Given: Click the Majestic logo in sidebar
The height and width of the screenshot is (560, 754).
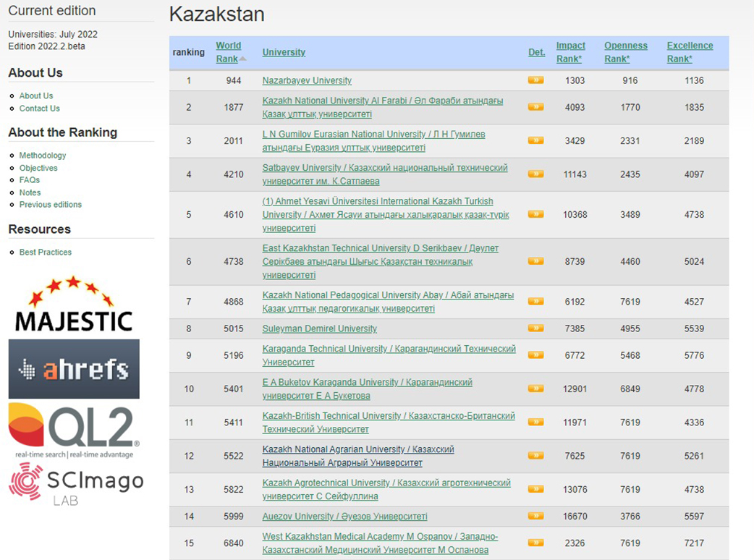Looking at the screenshot, I should tap(74, 305).
